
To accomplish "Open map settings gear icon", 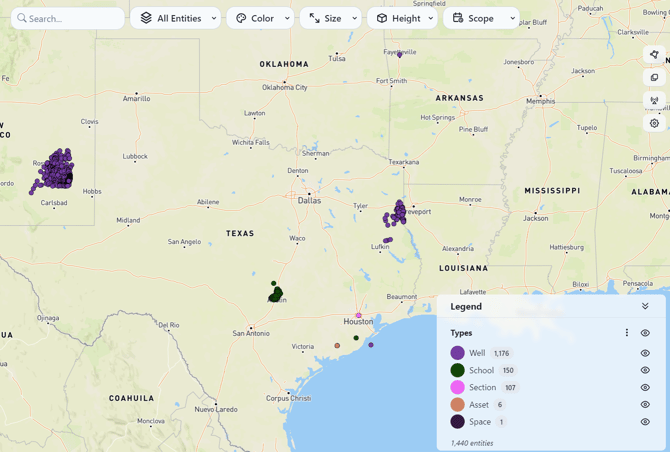I will [x=654, y=123].
